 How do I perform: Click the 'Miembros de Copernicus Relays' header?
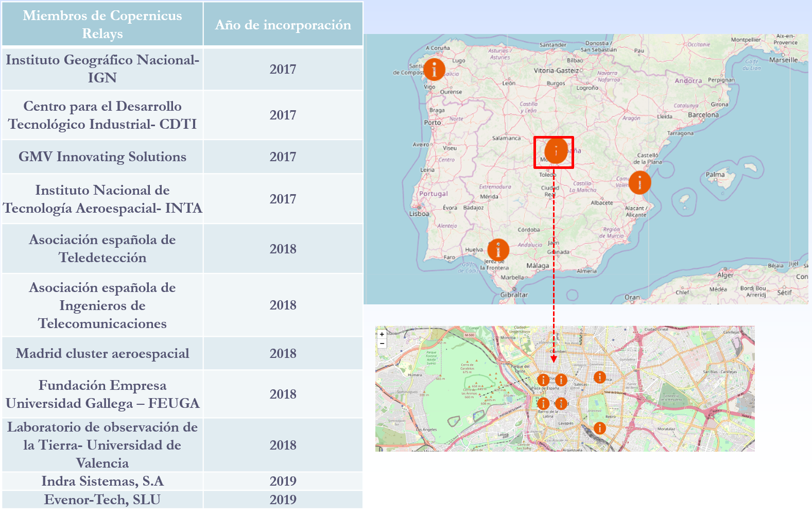(102, 24)
